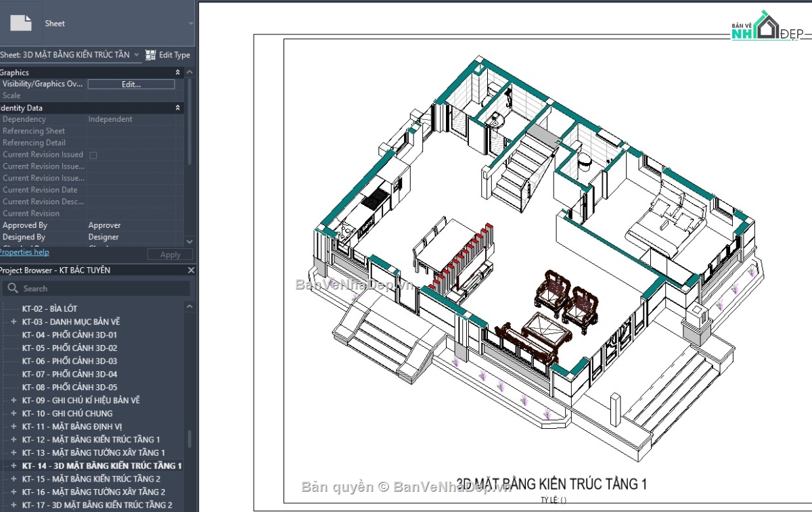
Task: Expand sheet KT- 10 - GHI CHÚ CHUNG
Action: tap(14, 413)
